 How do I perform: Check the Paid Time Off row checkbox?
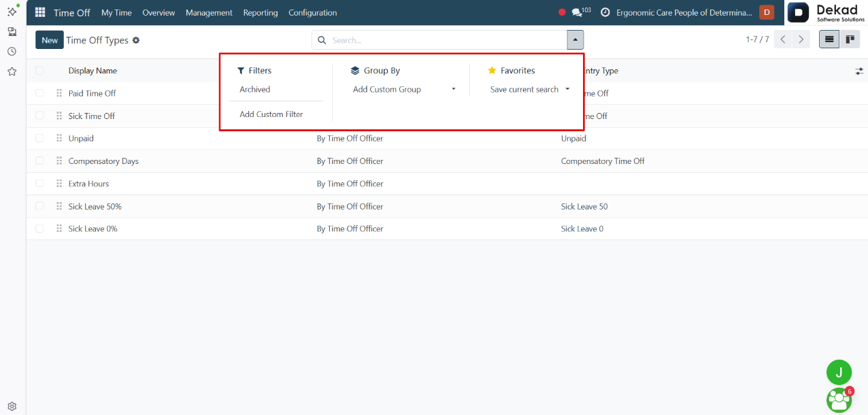[39, 93]
